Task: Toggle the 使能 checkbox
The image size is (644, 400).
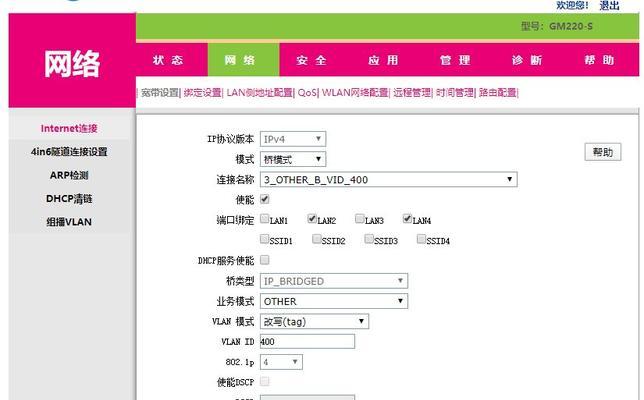Action: pos(265,199)
